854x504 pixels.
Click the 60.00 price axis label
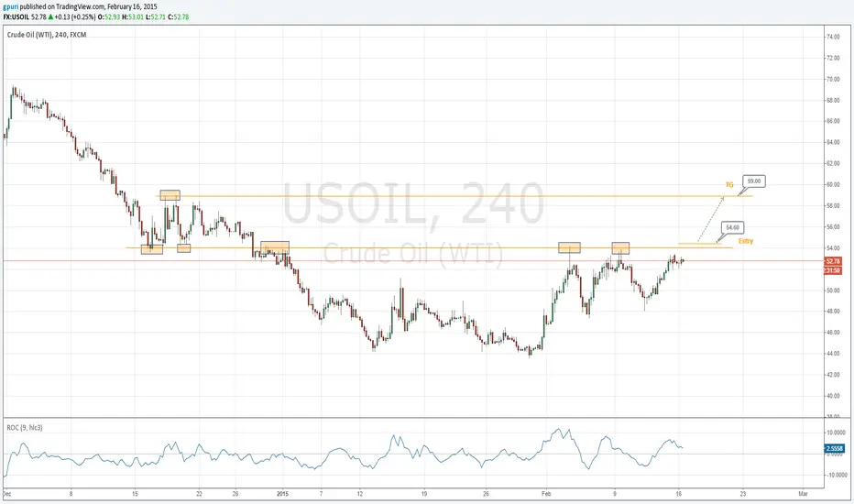pyautogui.click(x=833, y=185)
